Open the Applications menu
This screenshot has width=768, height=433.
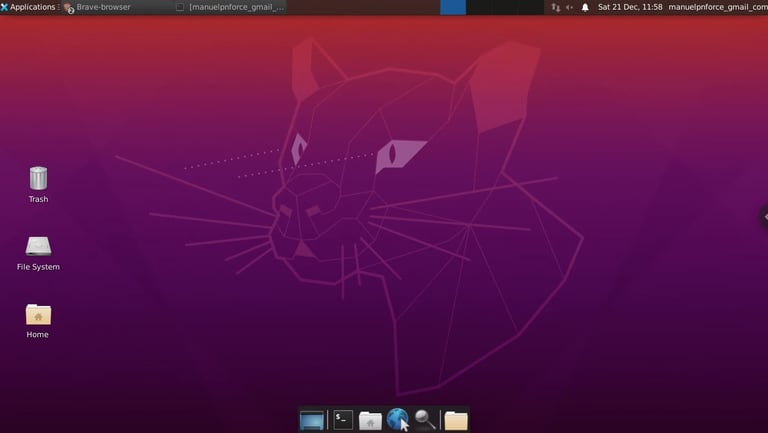[28, 7]
